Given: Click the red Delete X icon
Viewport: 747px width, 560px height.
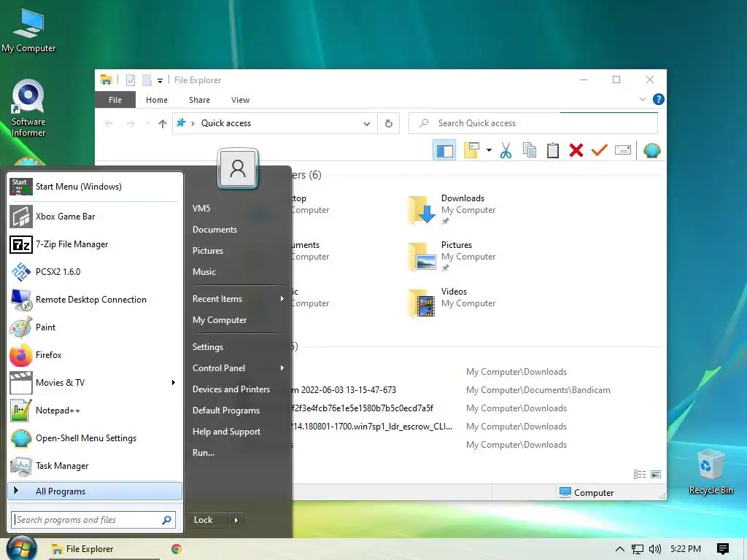Looking at the screenshot, I should tap(576, 150).
